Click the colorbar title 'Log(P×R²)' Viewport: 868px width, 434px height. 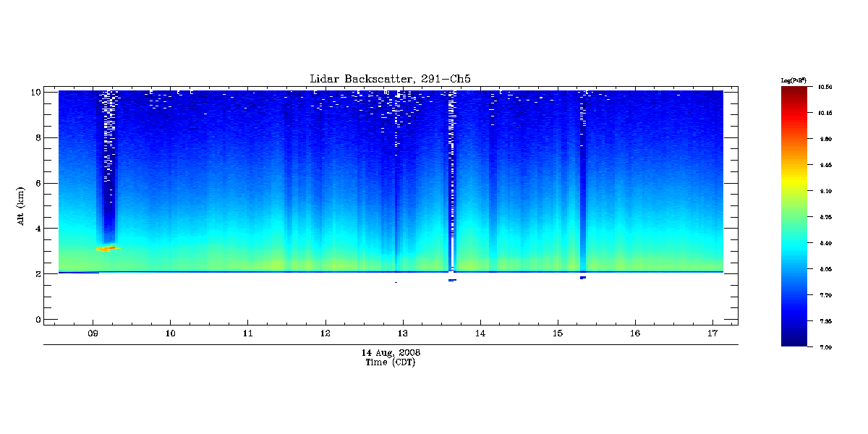coord(793,79)
